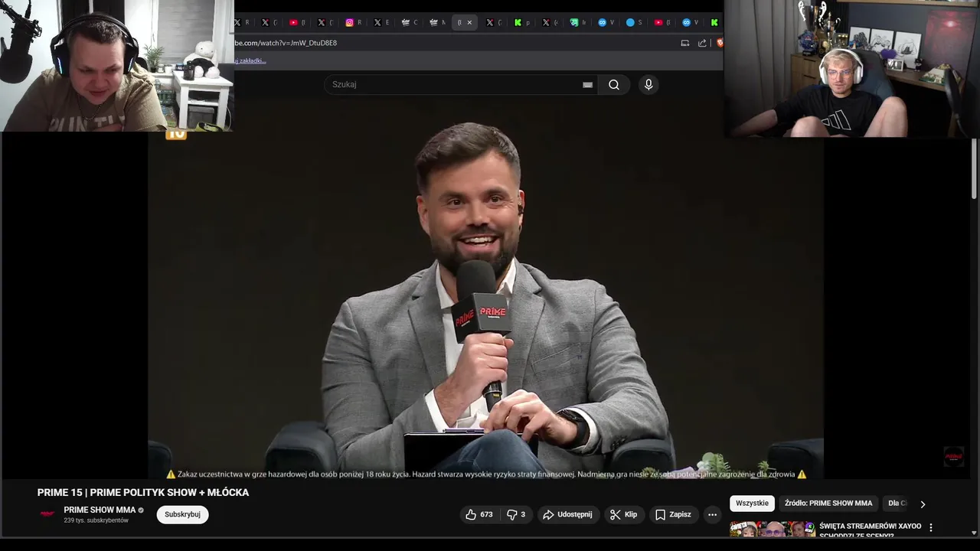This screenshot has width=980, height=551.
Task: Create a clip with Klip button
Action: [623, 514]
